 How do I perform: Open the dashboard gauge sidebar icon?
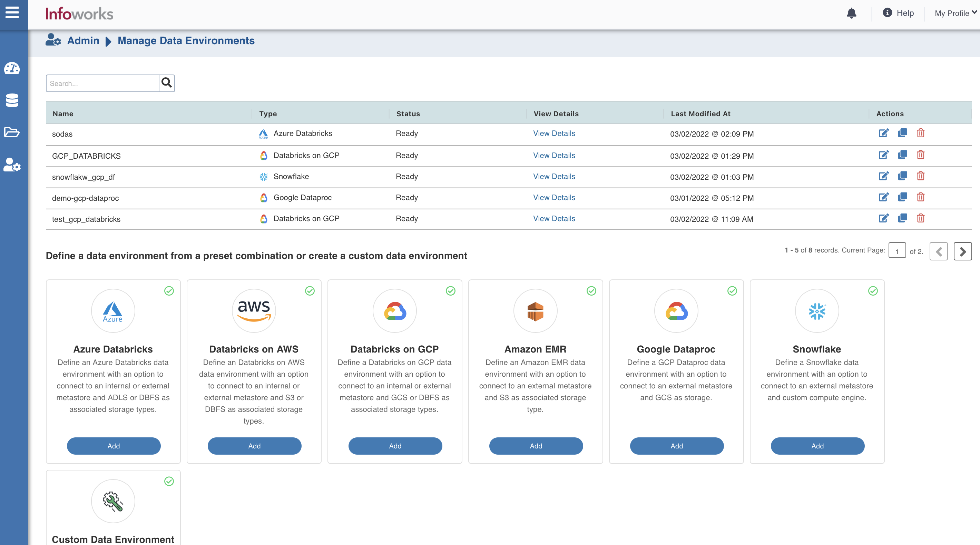click(x=12, y=68)
